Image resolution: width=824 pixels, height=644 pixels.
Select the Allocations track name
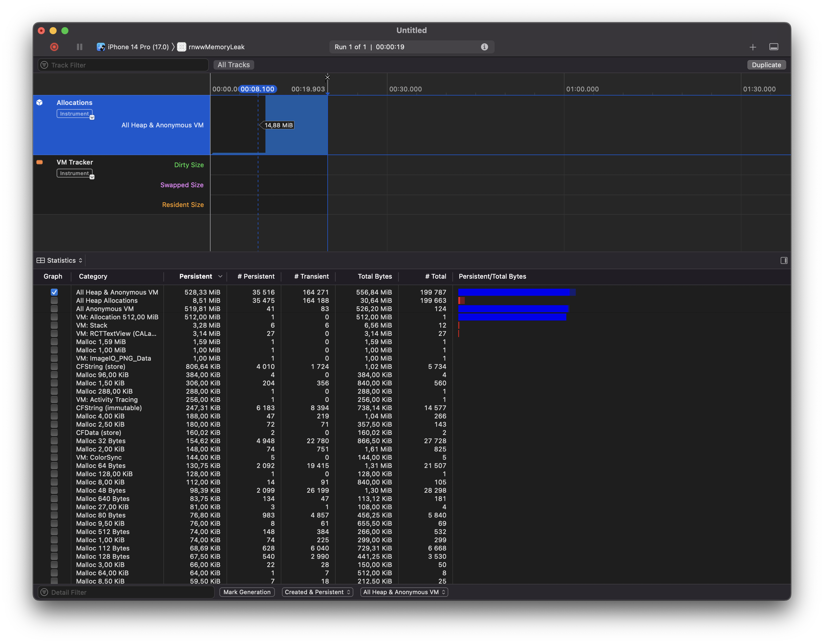click(x=74, y=103)
